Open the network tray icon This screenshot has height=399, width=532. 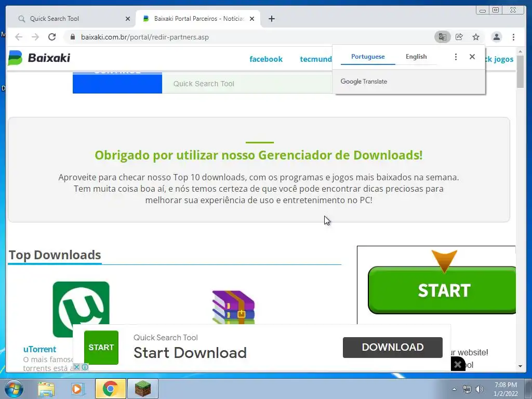[x=467, y=389]
